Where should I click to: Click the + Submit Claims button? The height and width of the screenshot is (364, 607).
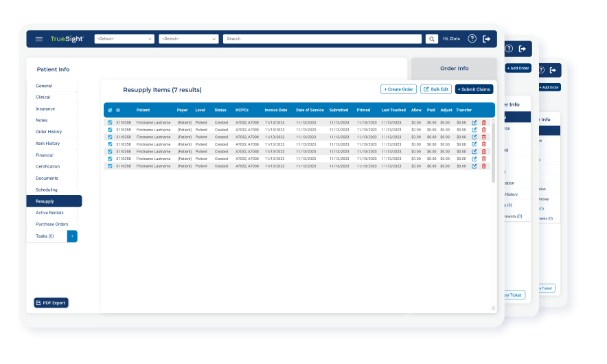[x=474, y=89]
